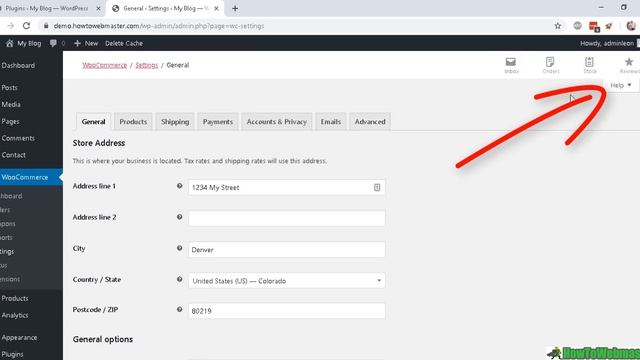Open the Reviews star icon

pos(629,65)
